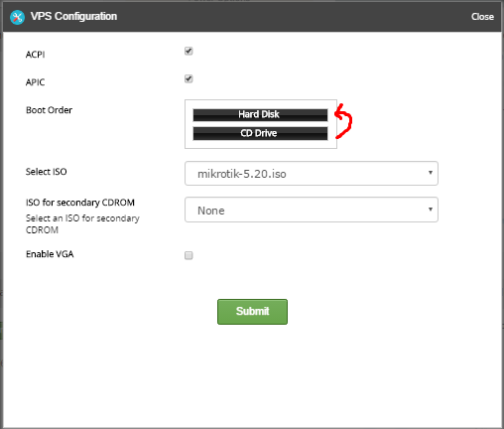Submit the VPS configuration form
The width and height of the screenshot is (504, 429).
252,312
